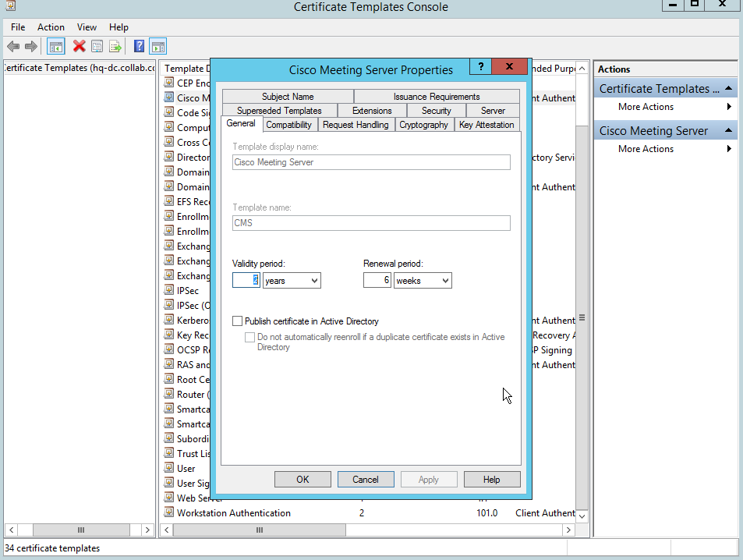This screenshot has width=743, height=560.
Task: Switch to the Compatibility tab
Action: click(288, 125)
